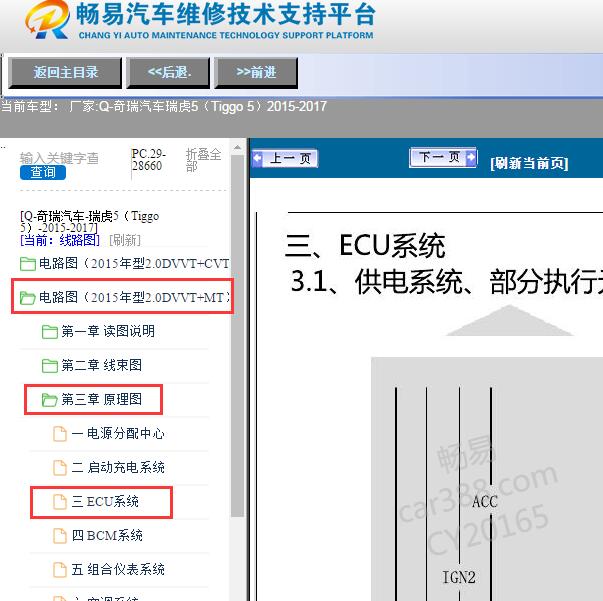Click folder icon beside 第一章 读图说明
This screenshot has width=603, height=601.
pos(50,331)
